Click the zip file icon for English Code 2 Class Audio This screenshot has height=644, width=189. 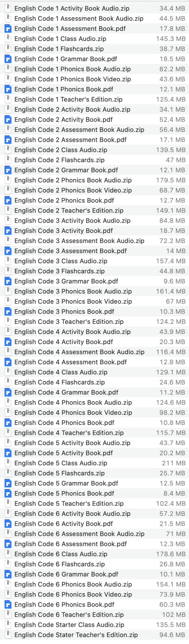(8, 150)
